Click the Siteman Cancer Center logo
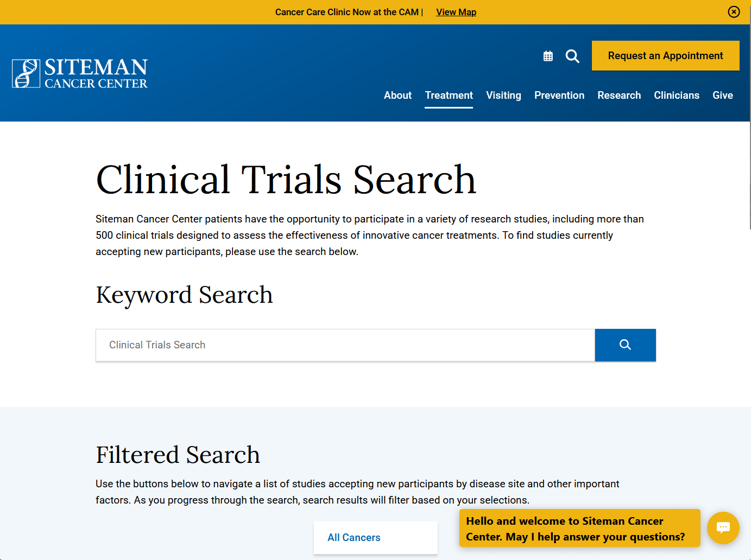751x560 pixels. [x=80, y=74]
